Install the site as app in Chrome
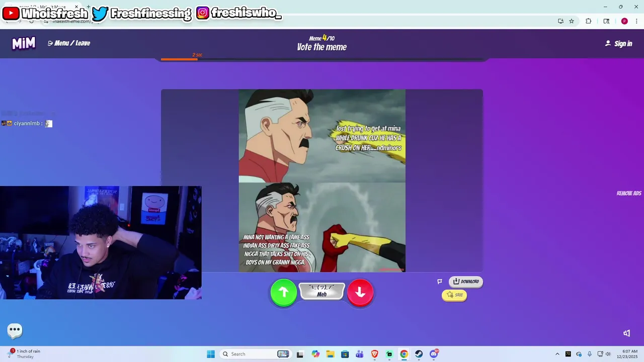Viewport: 644px width, 362px height. [560, 21]
